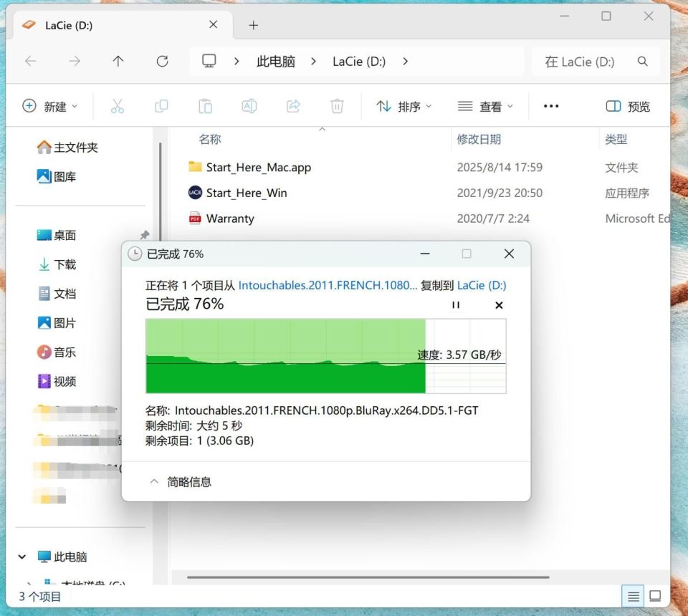Click the Cut scissors icon
The image size is (688, 616).
point(117,106)
